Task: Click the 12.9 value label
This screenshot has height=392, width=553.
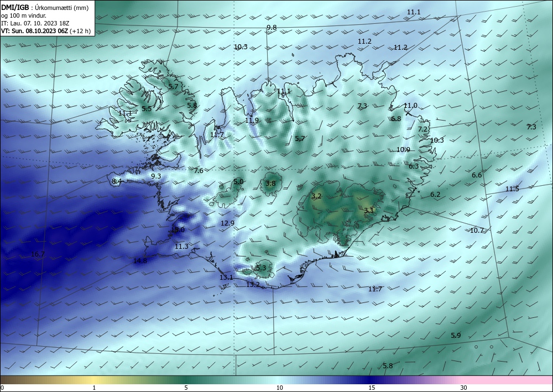Action: click(227, 223)
